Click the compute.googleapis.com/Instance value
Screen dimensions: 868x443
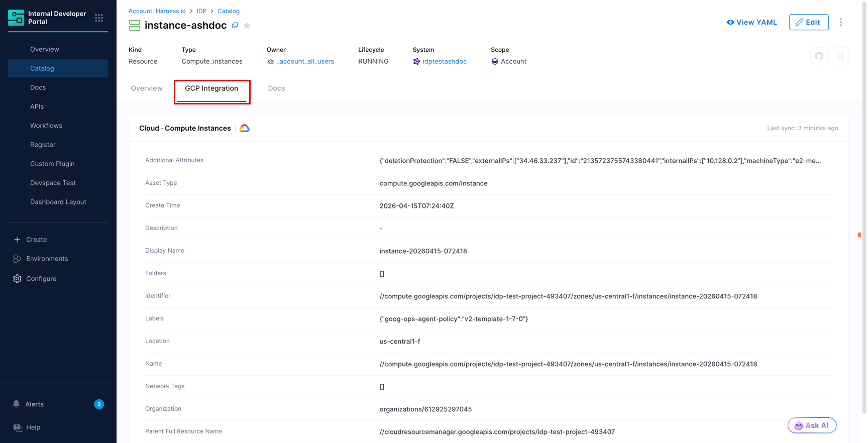coord(433,183)
